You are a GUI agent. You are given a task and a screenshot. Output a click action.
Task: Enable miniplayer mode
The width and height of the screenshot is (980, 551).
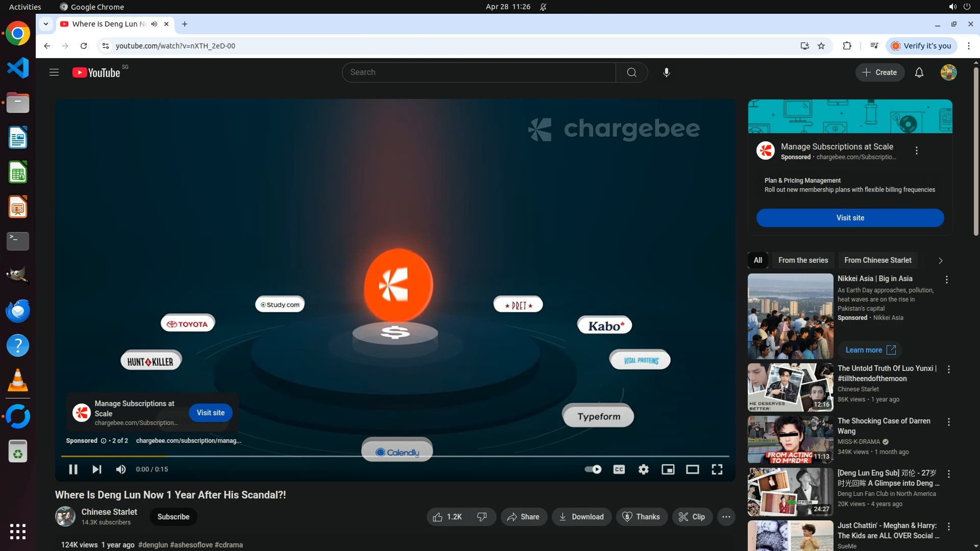668,469
